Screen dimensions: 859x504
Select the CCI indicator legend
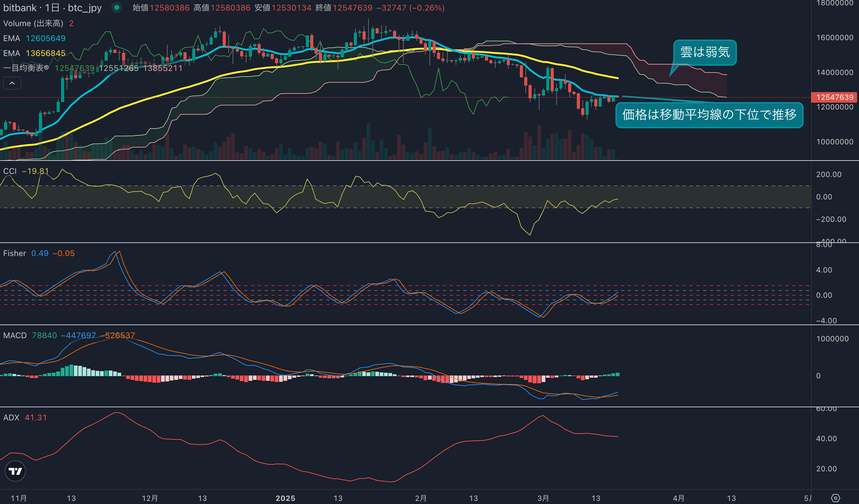coord(10,171)
